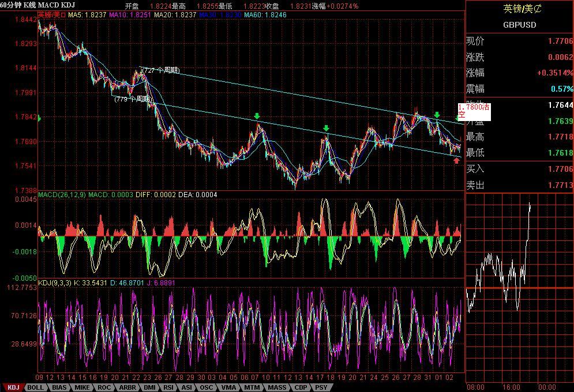574x392 pixels.
Task: Click the small green triangle on left price axis
Action: [x=39, y=119]
